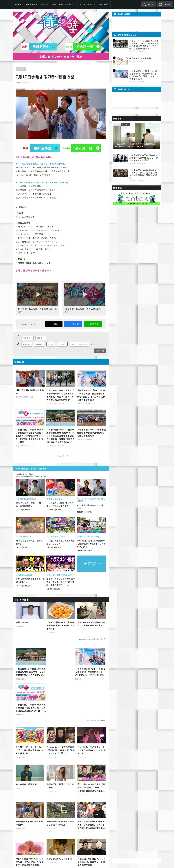The height and width of the screenshot is (868, 174).
Task: Click the top banner 無料 最新話再生 button
Action: pos(39,47)
